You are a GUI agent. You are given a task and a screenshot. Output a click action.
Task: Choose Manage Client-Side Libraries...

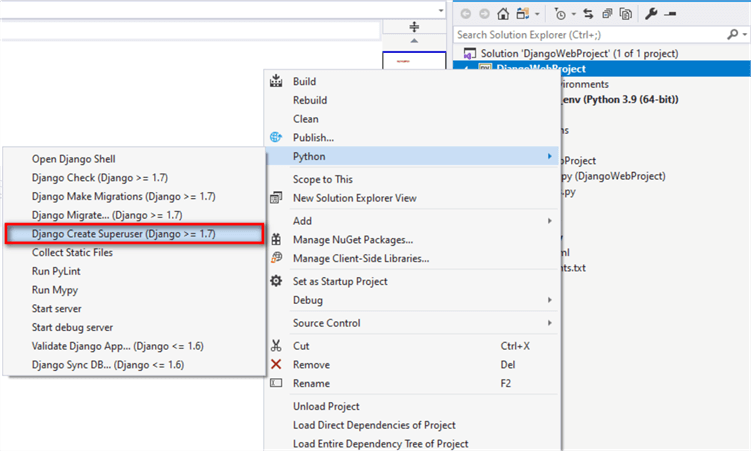point(361,258)
